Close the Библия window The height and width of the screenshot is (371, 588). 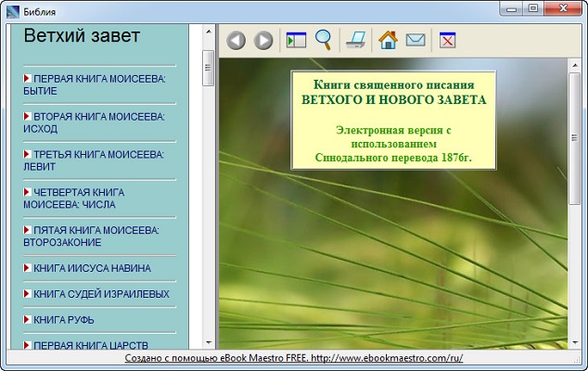563,8
